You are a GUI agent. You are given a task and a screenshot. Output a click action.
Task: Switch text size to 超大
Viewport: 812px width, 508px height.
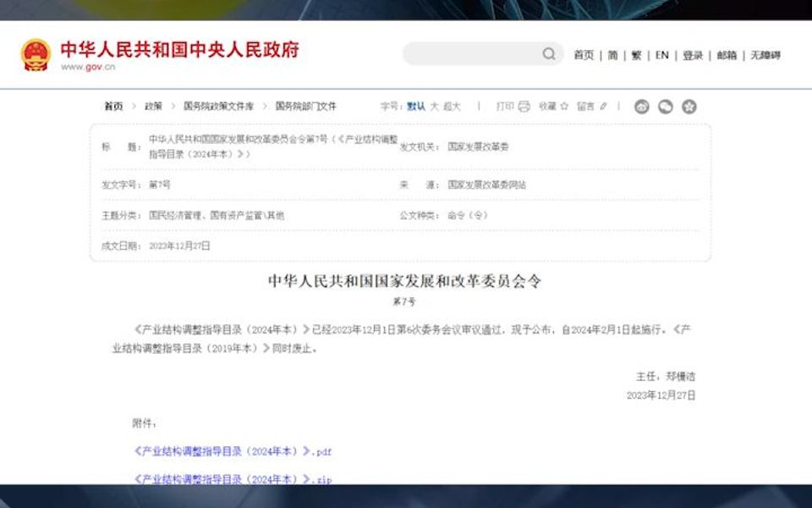451,105
